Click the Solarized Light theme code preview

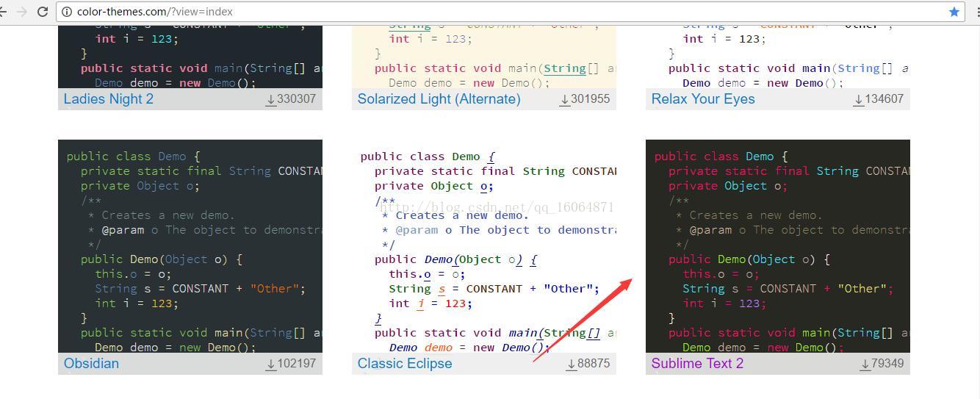click(x=484, y=57)
